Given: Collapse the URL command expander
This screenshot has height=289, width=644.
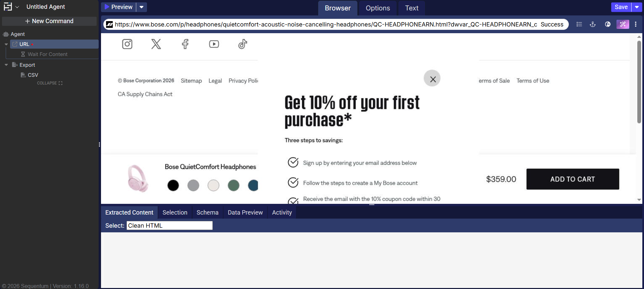Looking at the screenshot, I should pos(6,44).
